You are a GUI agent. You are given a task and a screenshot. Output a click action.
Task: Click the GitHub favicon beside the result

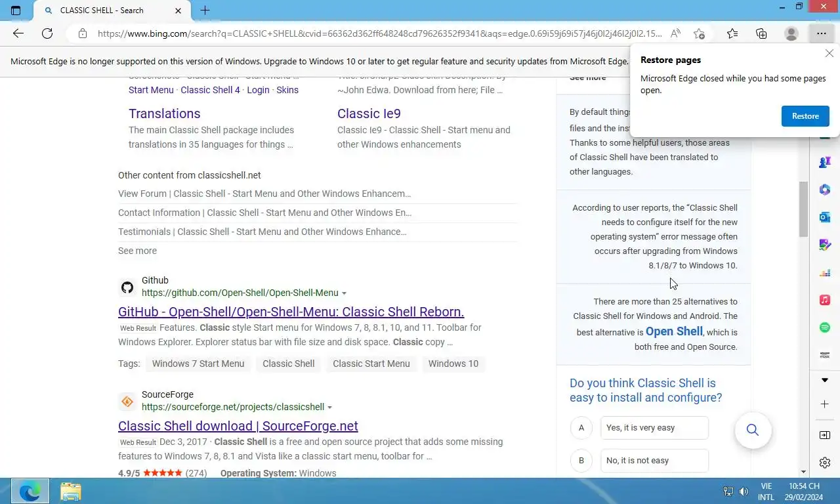pos(127,287)
